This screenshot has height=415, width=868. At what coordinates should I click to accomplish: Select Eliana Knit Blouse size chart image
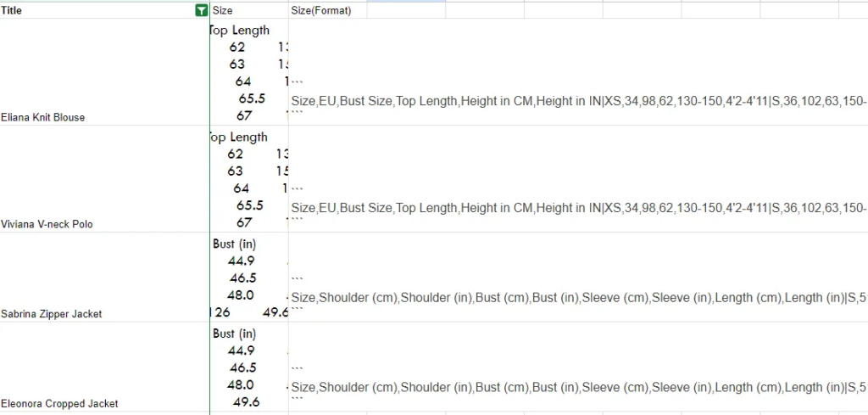249,72
